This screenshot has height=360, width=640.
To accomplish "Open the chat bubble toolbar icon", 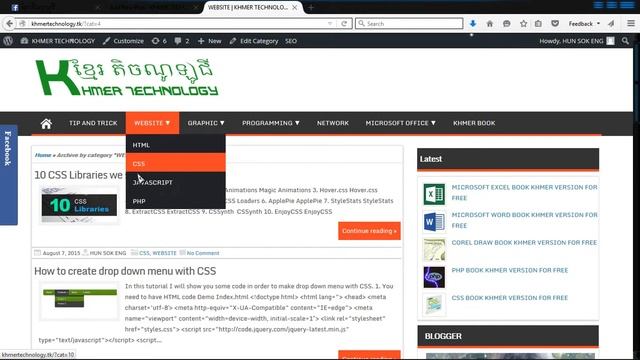I will 507,24.
